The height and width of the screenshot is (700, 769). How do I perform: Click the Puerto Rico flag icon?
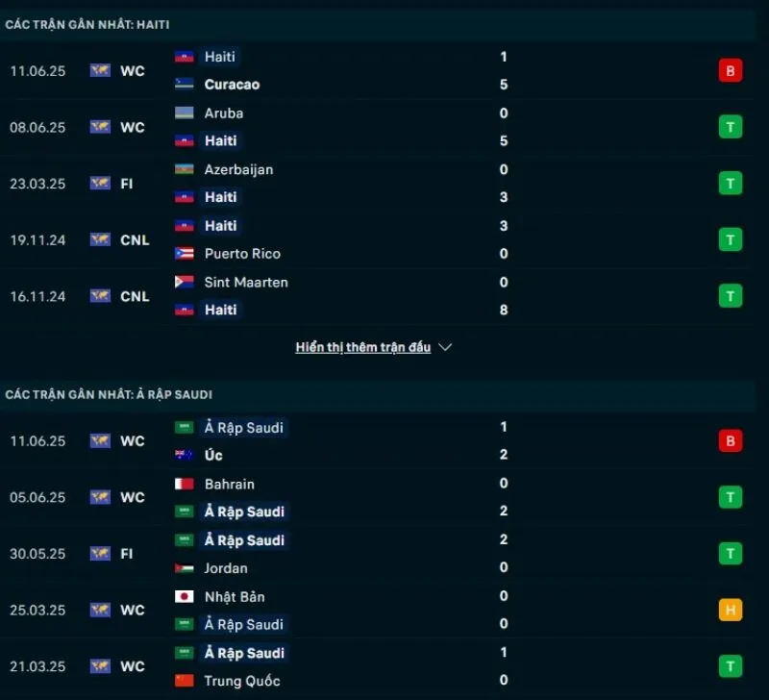[x=185, y=254]
